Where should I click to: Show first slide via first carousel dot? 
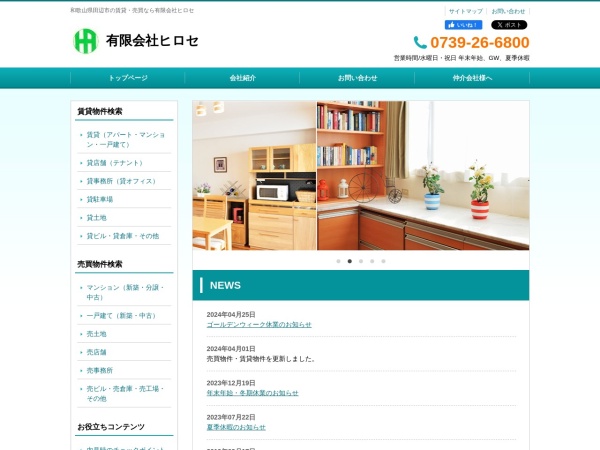338,261
